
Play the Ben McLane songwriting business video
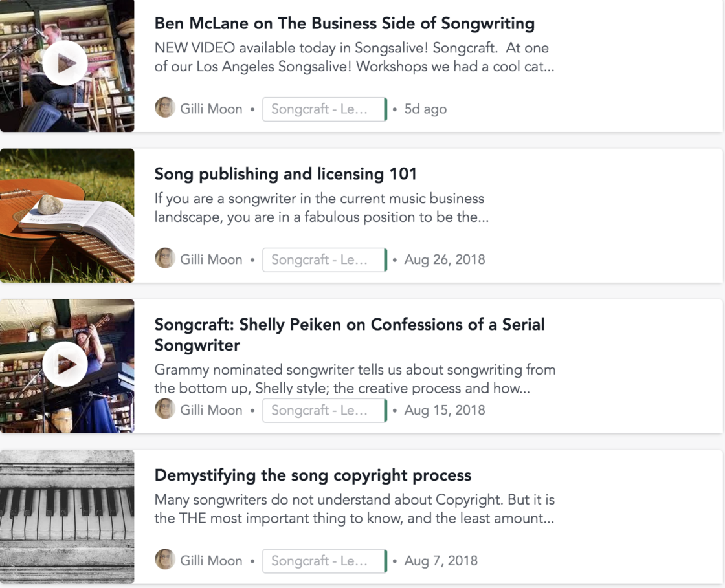(65, 63)
